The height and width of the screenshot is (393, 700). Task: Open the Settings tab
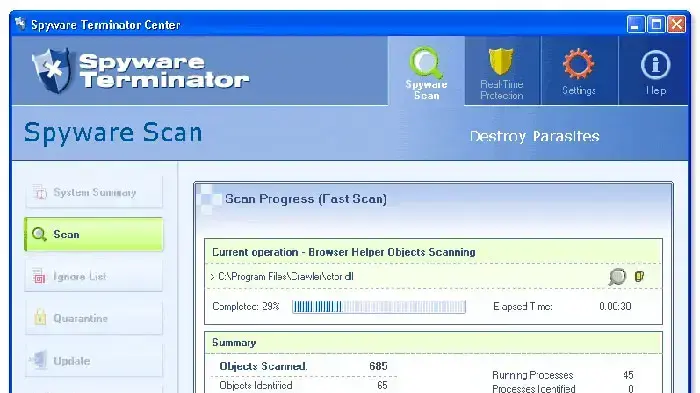pyautogui.click(x=579, y=71)
